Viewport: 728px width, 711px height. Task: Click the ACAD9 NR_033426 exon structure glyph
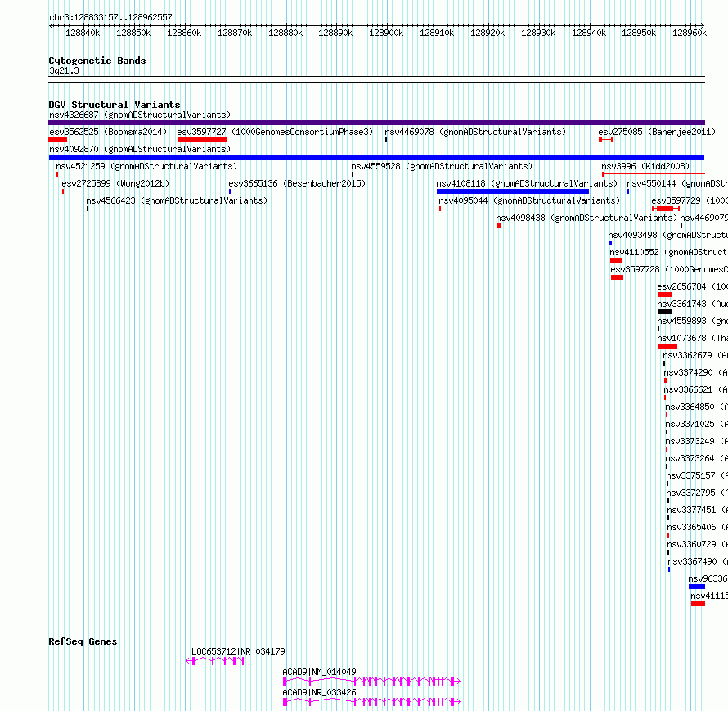pyautogui.click(x=371, y=702)
